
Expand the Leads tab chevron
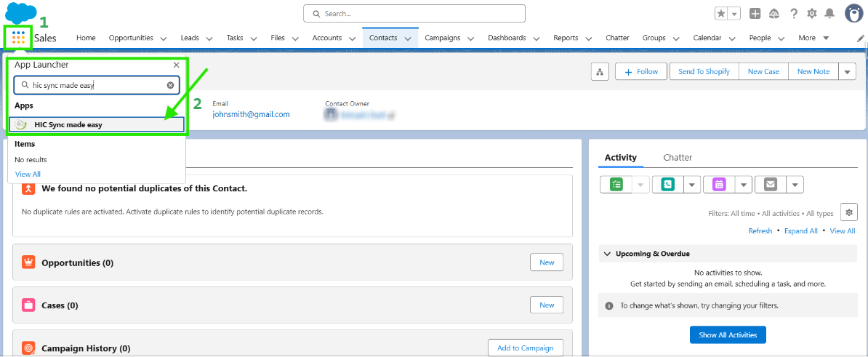coord(209,39)
